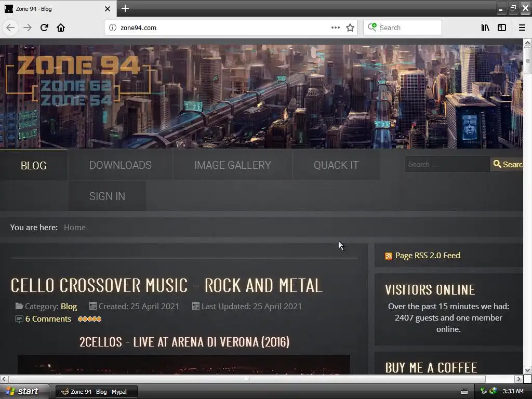This screenshot has height=399, width=532.
Task: Open page actions three-dot menu
Action: point(336,28)
